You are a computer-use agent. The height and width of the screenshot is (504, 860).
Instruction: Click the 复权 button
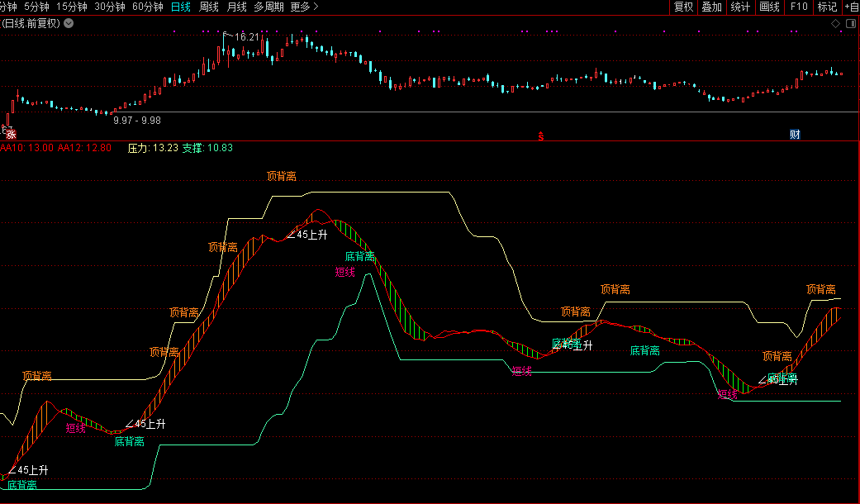pyautogui.click(x=684, y=7)
